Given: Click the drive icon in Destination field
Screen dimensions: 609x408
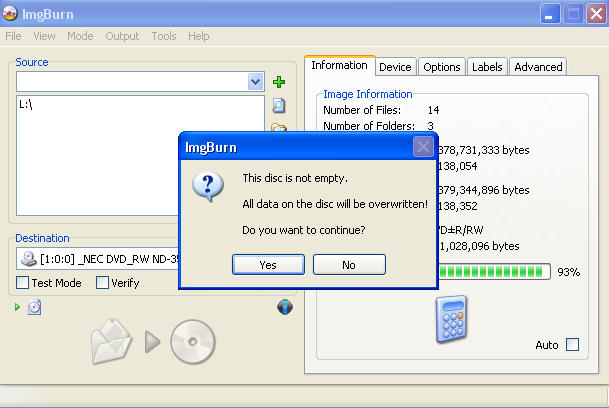Looking at the screenshot, I should click(28, 259).
